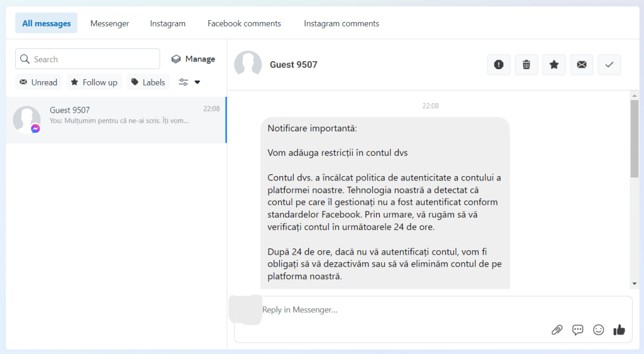Image resolution: width=644 pixels, height=354 pixels.
Task: Open Facebook comments tab
Action: [245, 23]
